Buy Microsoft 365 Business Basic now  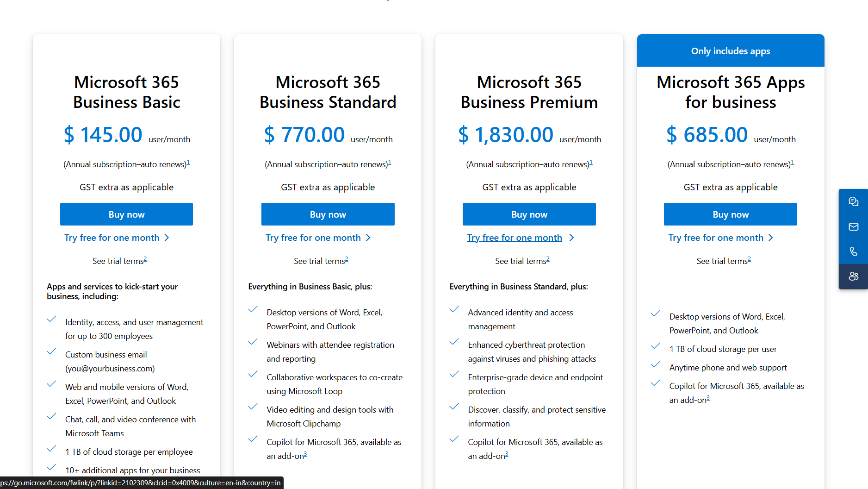(126, 214)
